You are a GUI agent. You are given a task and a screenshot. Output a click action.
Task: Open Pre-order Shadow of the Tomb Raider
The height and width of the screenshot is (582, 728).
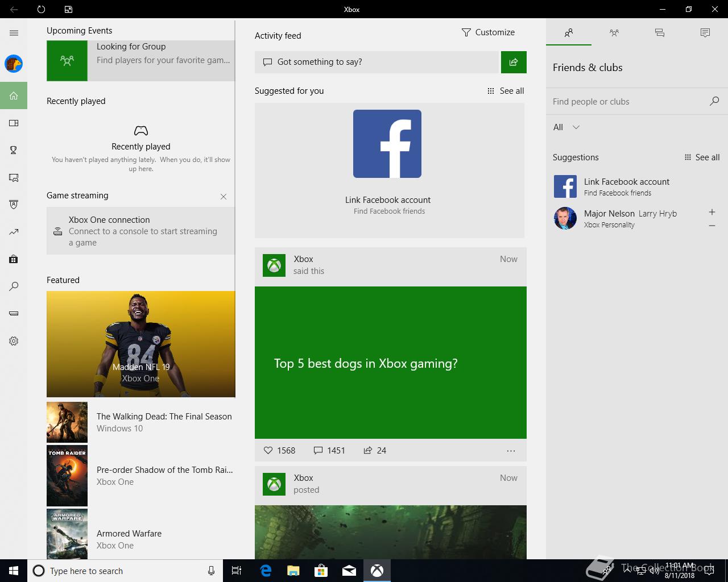pos(140,476)
